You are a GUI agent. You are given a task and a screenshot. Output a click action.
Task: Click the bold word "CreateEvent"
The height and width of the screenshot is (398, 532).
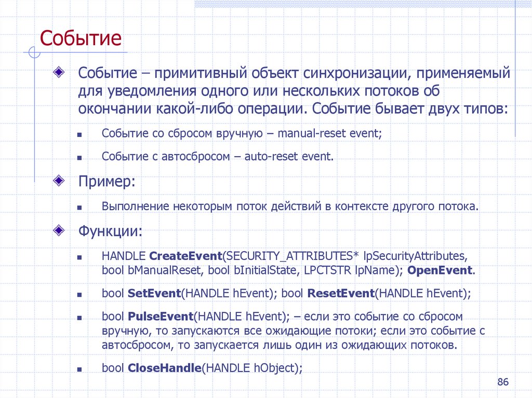(x=185, y=256)
